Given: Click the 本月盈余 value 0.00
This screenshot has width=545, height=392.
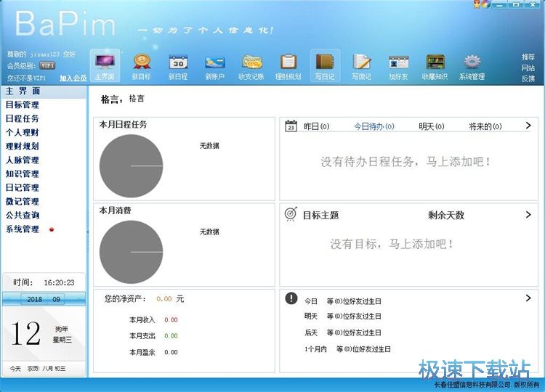Looking at the screenshot, I should tap(171, 352).
